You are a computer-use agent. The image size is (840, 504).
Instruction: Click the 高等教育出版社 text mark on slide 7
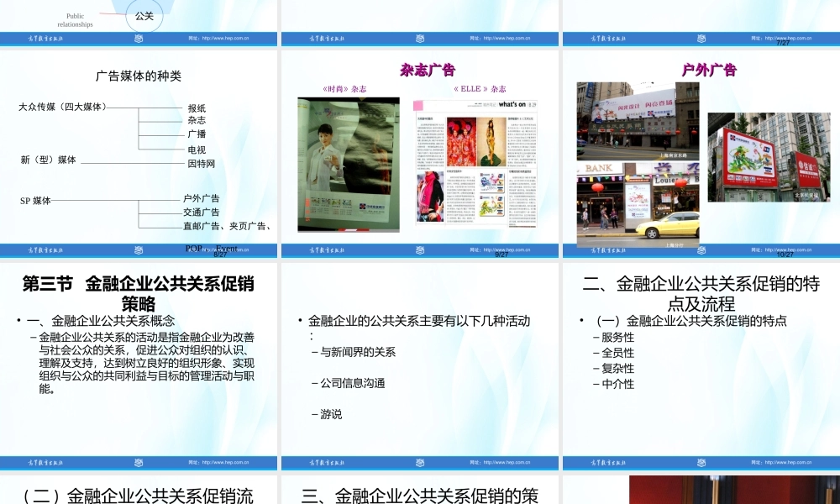pos(606,38)
